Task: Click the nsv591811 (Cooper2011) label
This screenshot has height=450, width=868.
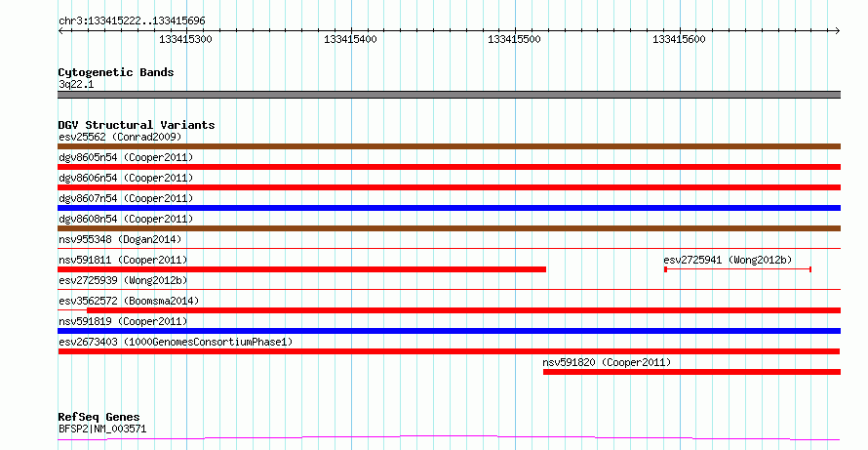Action: [123, 260]
